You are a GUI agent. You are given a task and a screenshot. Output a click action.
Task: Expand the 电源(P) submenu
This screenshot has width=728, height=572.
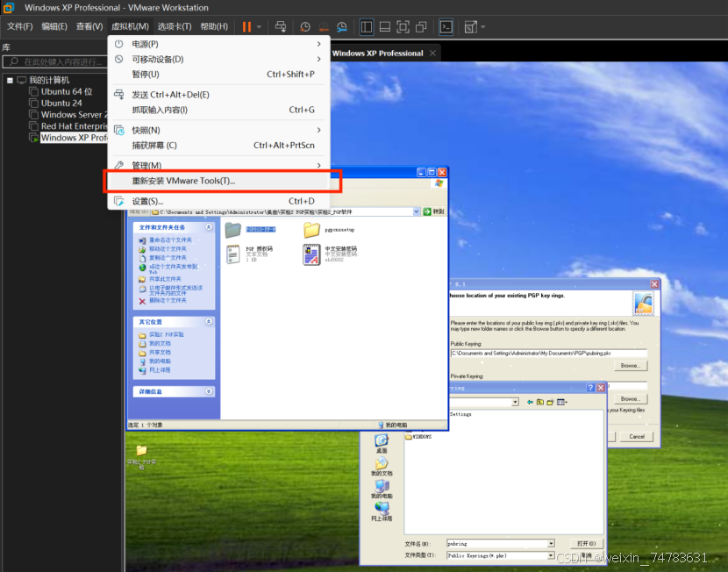coord(218,44)
